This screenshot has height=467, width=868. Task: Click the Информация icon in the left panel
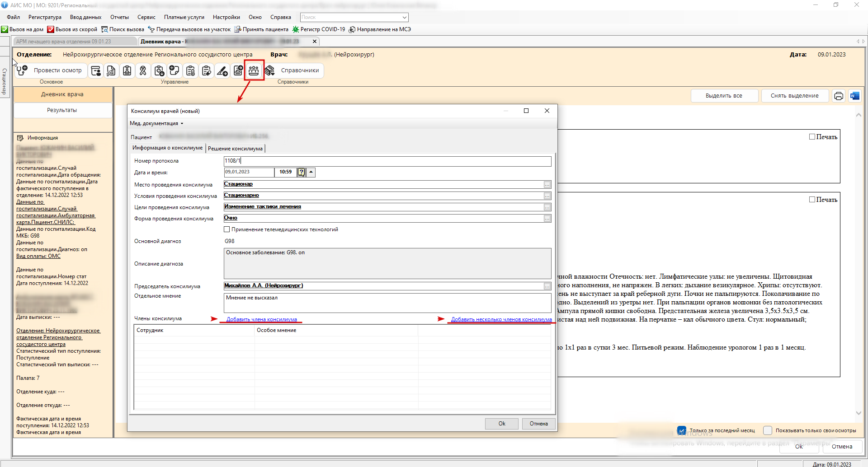pyautogui.click(x=20, y=138)
